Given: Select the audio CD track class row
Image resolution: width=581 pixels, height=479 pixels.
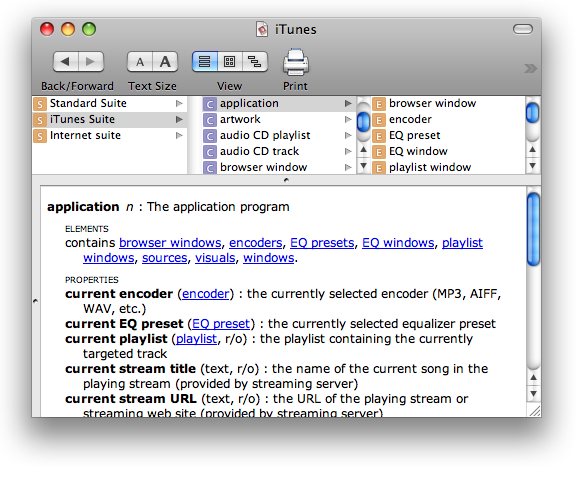Looking at the screenshot, I should [x=279, y=151].
